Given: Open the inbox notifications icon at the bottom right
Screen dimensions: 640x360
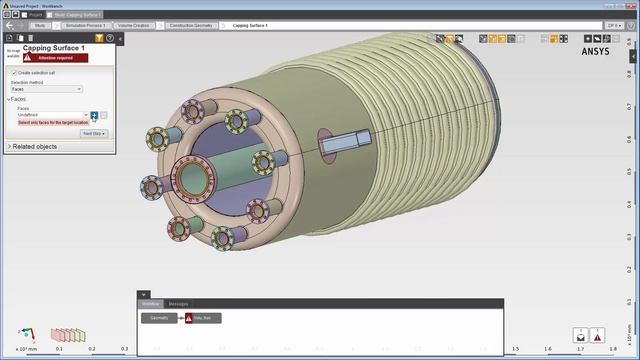Looking at the screenshot, I should click(x=580, y=336).
